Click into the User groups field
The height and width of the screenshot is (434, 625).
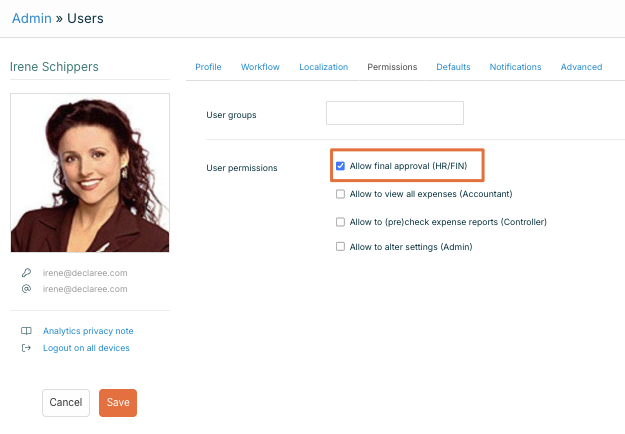pos(395,113)
